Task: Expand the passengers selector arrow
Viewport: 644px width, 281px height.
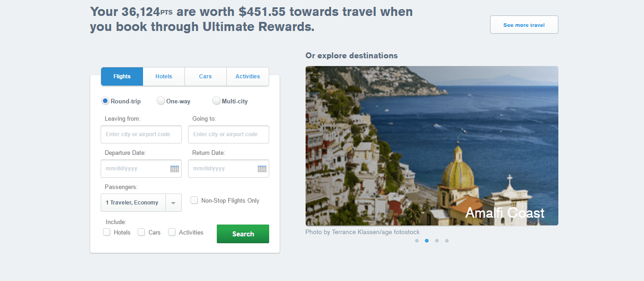Action: pyautogui.click(x=174, y=202)
